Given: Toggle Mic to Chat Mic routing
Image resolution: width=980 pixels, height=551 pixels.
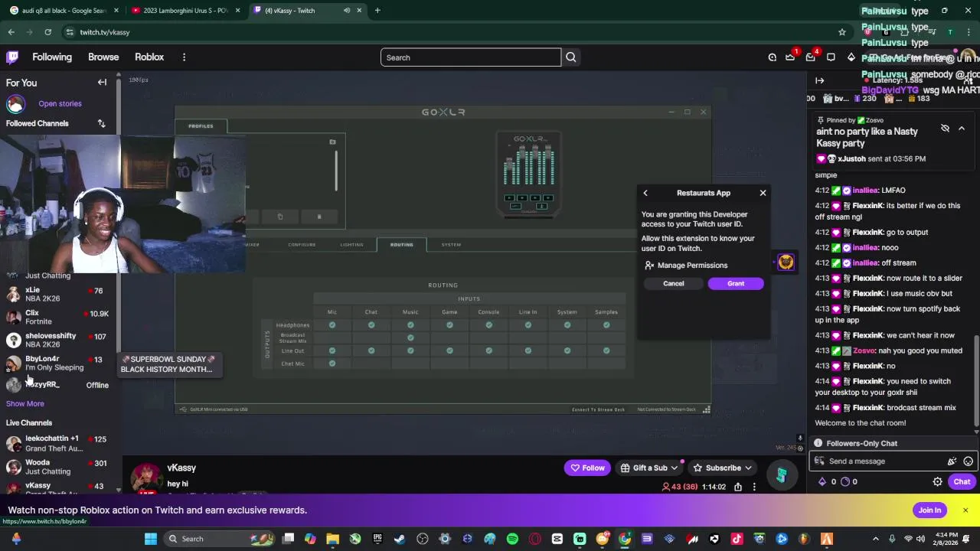Looking at the screenshot, I should click(x=332, y=364).
